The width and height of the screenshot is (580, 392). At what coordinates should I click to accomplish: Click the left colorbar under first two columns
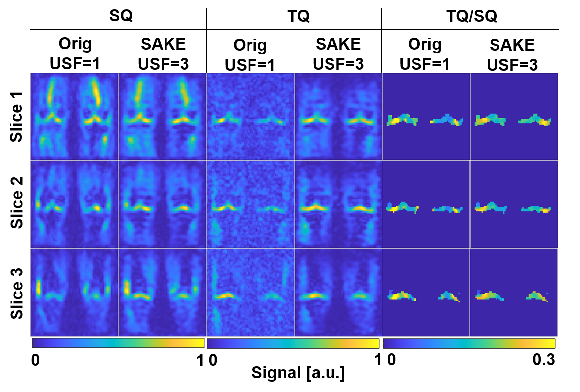click(118, 343)
